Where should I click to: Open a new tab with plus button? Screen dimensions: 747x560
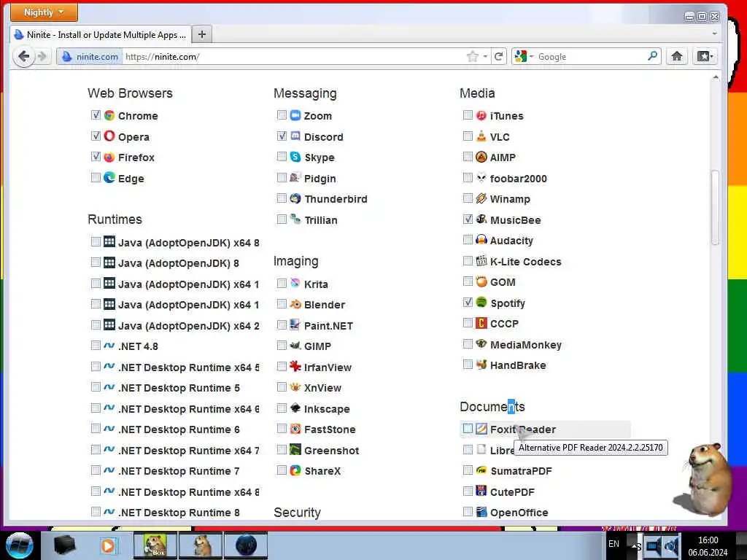pos(202,34)
